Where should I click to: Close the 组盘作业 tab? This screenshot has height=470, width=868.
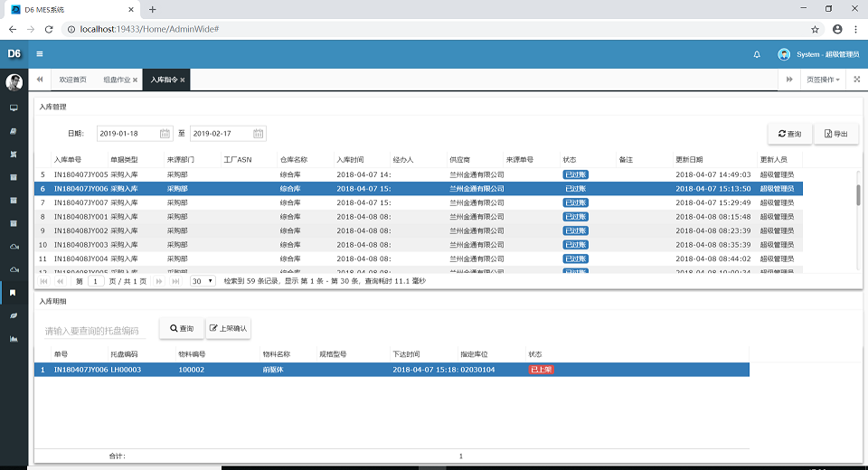click(x=135, y=80)
